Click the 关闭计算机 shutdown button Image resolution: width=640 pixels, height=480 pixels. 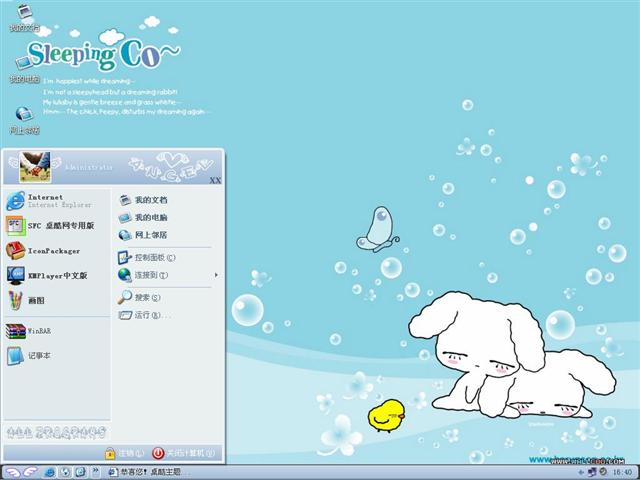point(183,453)
